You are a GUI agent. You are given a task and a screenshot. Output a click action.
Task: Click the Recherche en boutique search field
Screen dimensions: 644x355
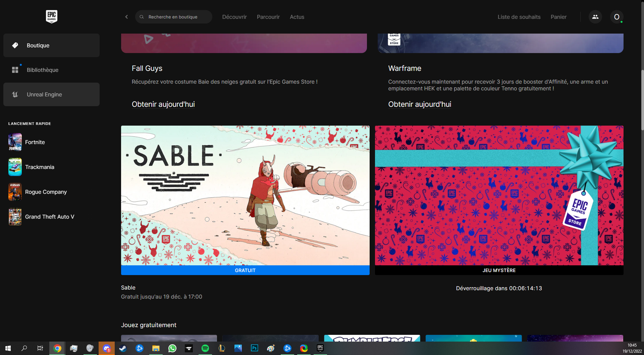174,17
